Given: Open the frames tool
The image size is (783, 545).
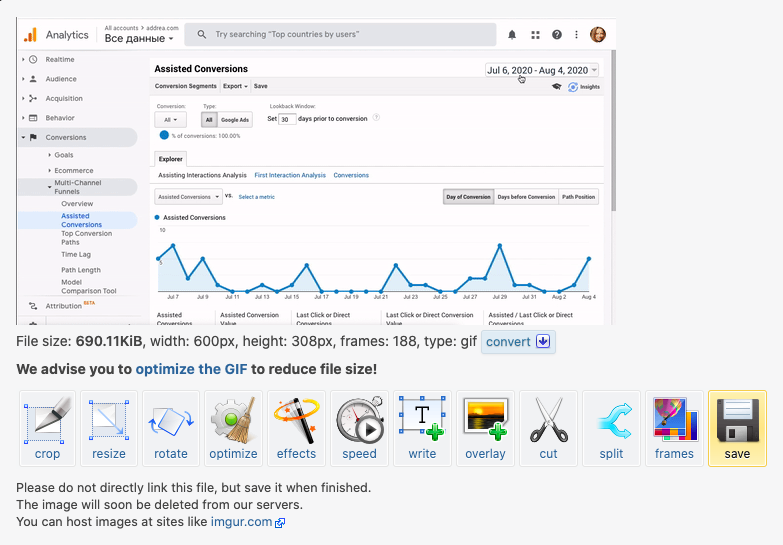Looking at the screenshot, I should 674,429.
